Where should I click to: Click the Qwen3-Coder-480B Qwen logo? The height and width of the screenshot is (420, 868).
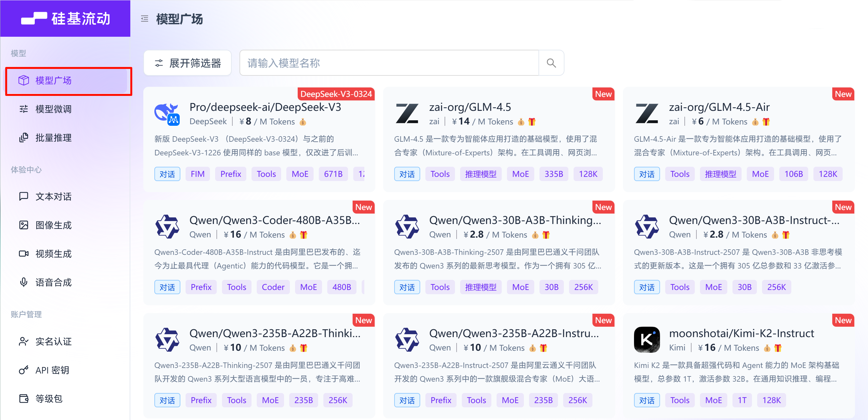167,227
